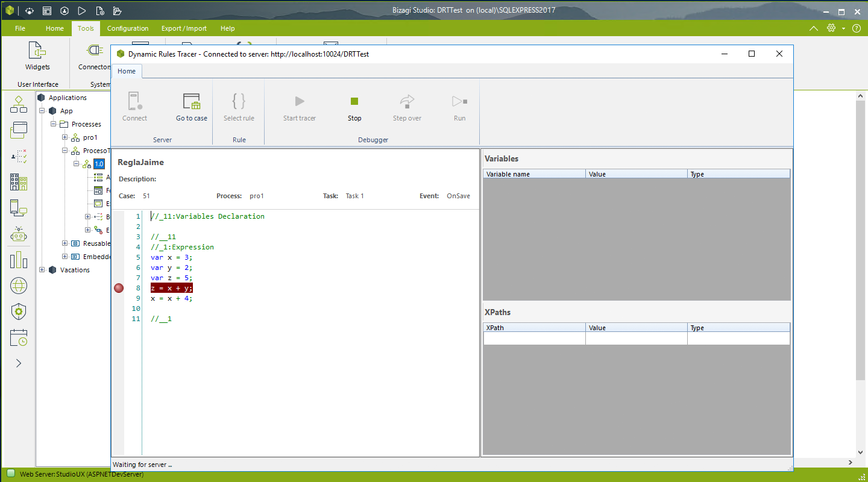Collapse the Processes folder in tree
The height and width of the screenshot is (482, 868).
click(54, 124)
